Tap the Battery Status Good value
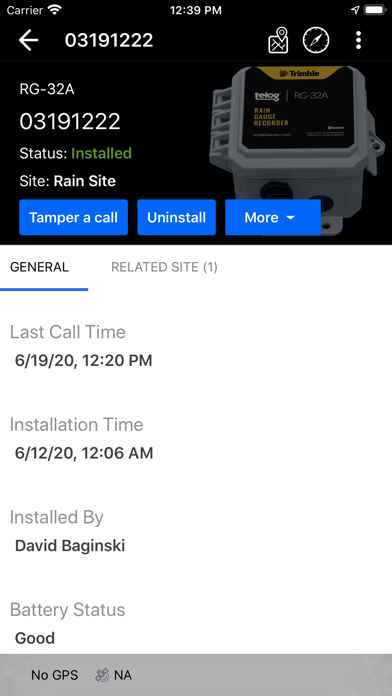This screenshot has width=392, height=696. point(35,638)
